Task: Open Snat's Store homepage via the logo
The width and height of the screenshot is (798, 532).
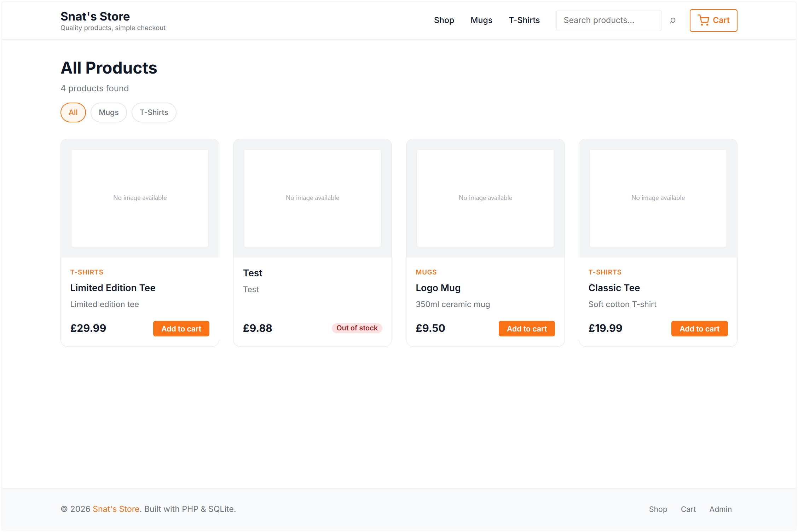Action: (x=95, y=16)
